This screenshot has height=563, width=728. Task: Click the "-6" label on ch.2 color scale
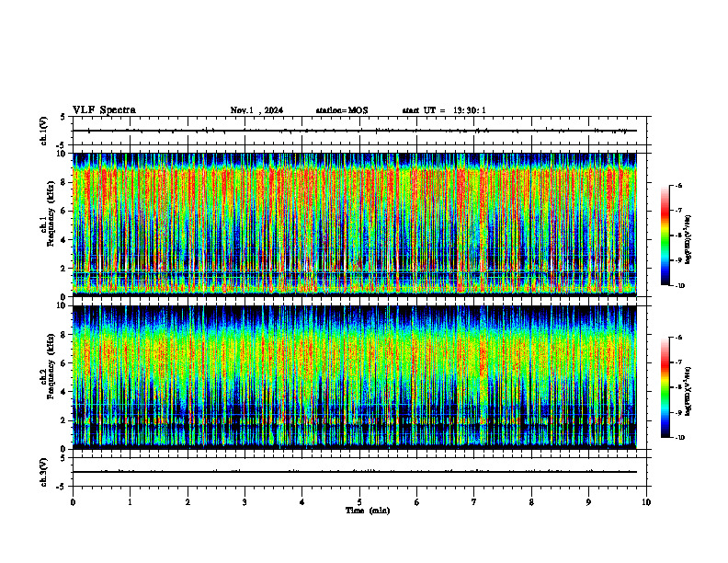pos(678,338)
